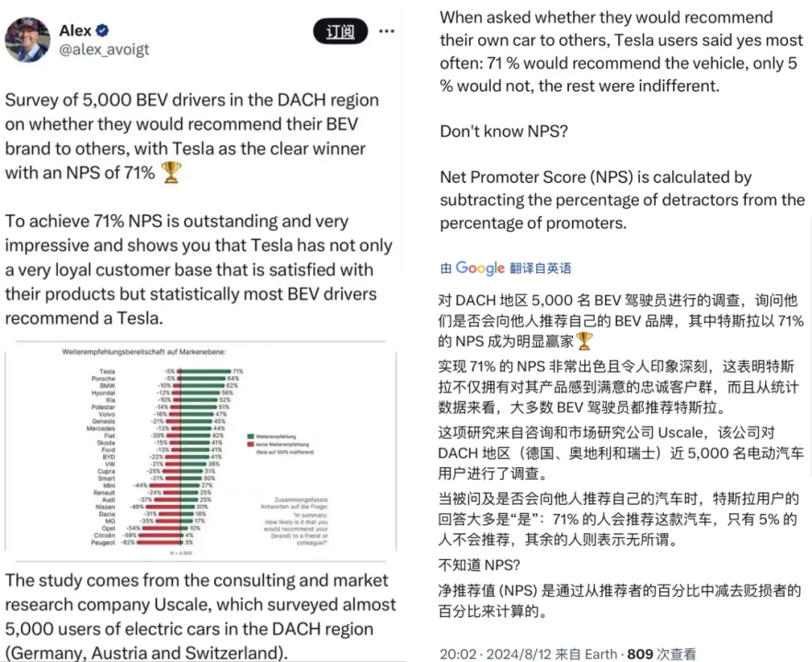Click the 翻译自英语 translation label
This screenshot has width=812, height=662.
540,268
